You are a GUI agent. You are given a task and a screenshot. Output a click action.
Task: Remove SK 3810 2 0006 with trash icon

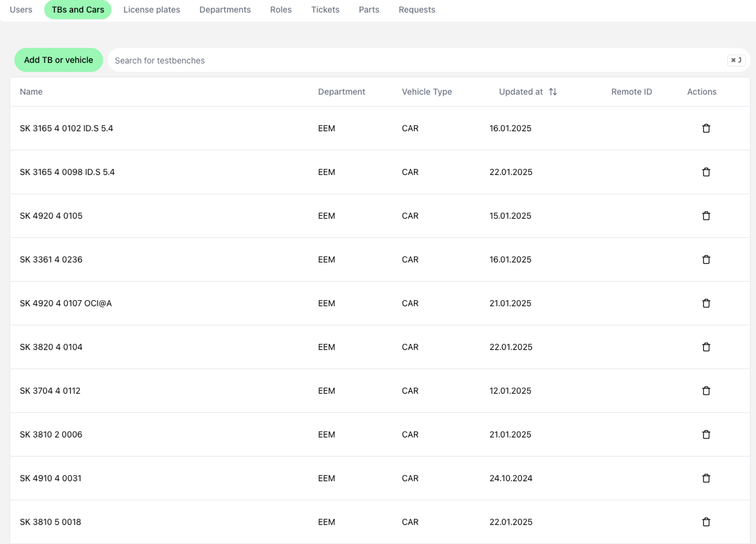[x=706, y=435]
